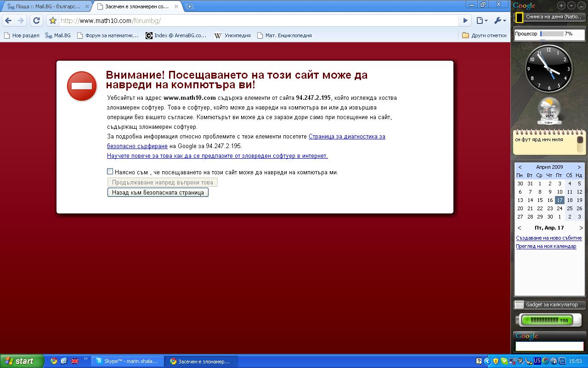
Task: Bookmark this page with the star icon
Action: 53,21
